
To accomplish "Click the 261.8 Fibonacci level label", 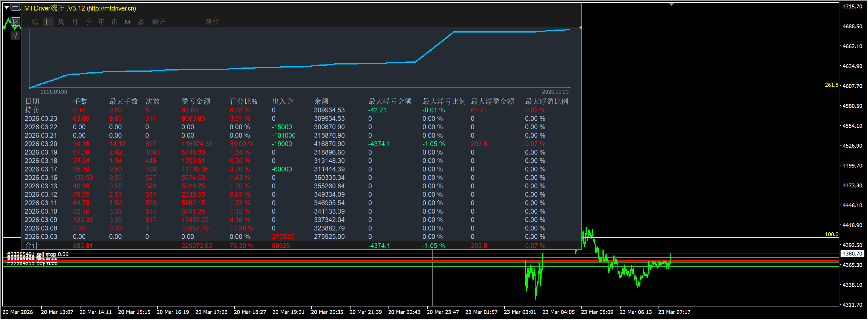I will [x=831, y=85].
